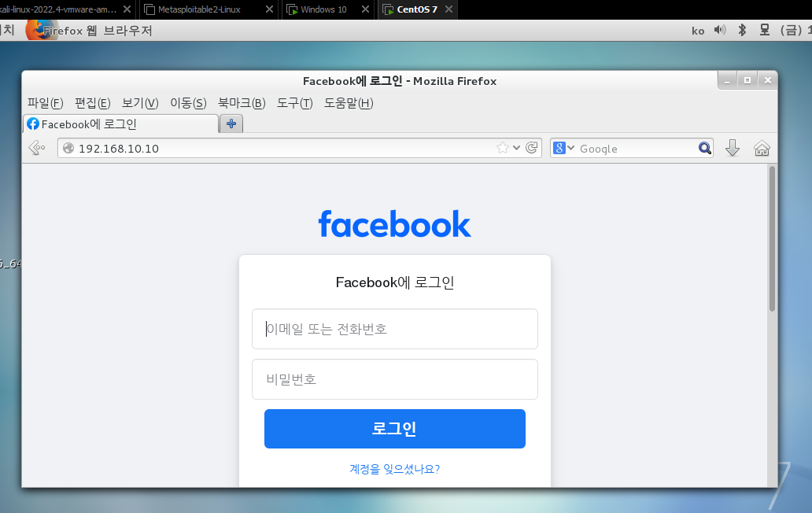Open the 도구(T) menu
Screen dimensions: 812x513
click(294, 103)
